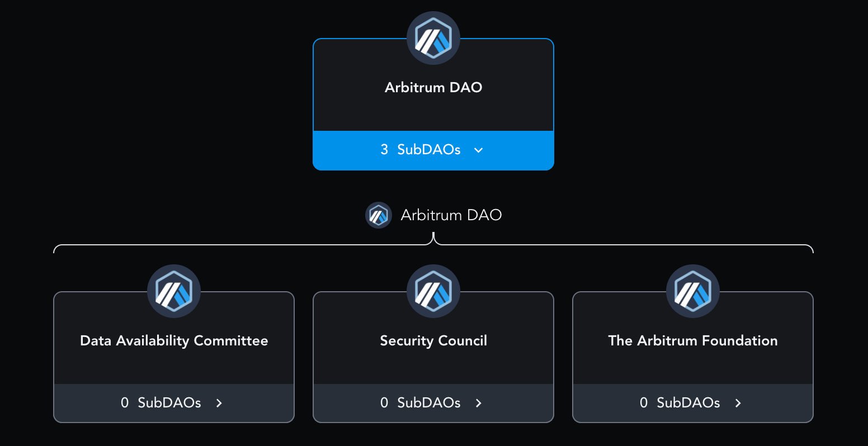
Task: Click The Arbitrum Foundation card body
Action: tap(692, 340)
